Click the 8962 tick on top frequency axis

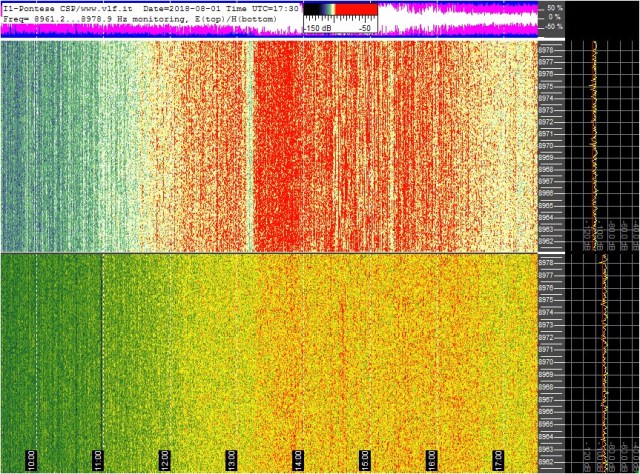(x=546, y=241)
